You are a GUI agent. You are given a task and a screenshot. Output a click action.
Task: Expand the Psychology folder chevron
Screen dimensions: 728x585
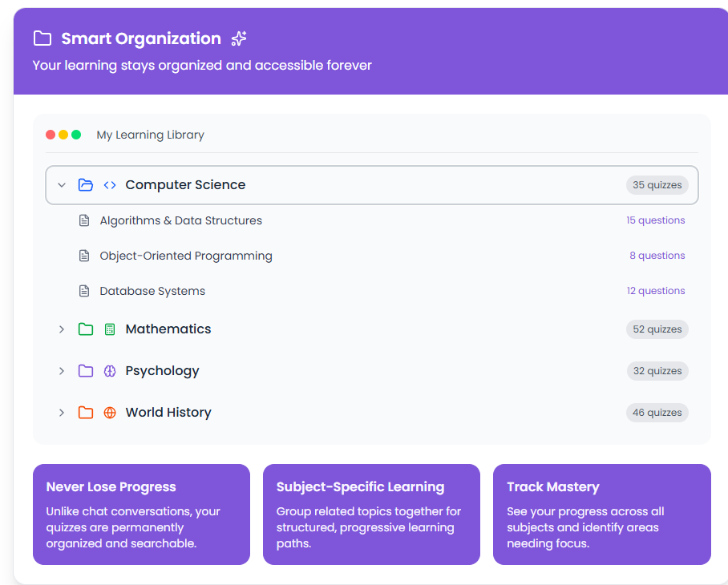[x=61, y=371]
